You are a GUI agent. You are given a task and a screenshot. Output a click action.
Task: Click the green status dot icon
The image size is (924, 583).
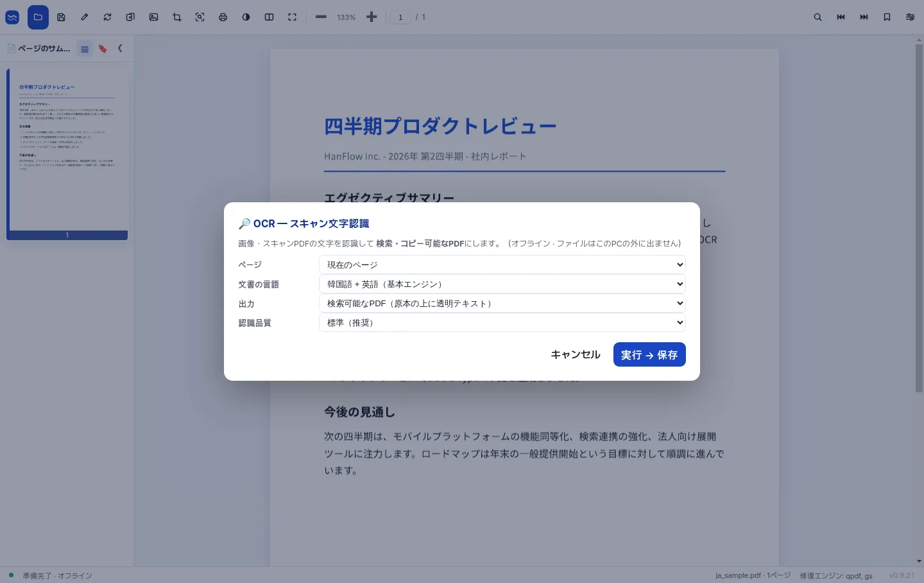click(x=11, y=575)
